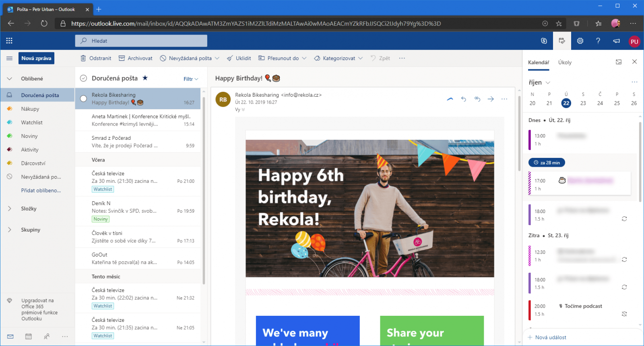
Task: Open the toolbar overflow ellipsis menu
Action: click(402, 58)
